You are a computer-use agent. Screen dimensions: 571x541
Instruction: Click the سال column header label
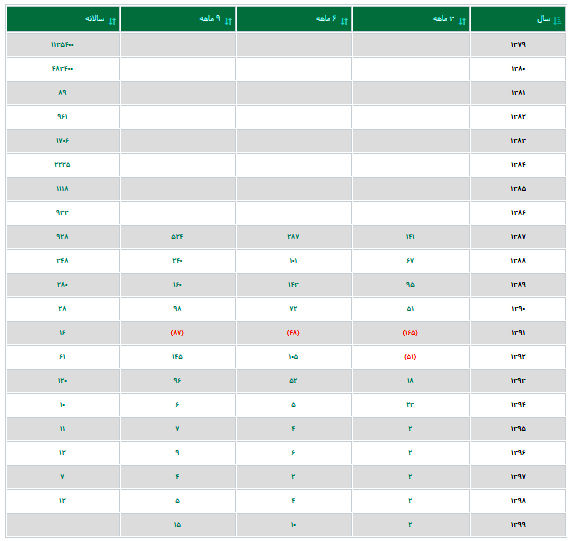[x=544, y=19]
